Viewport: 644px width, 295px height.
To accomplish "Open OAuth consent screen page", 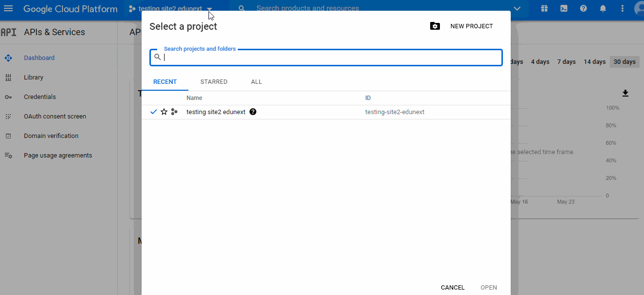I will 55,117.
